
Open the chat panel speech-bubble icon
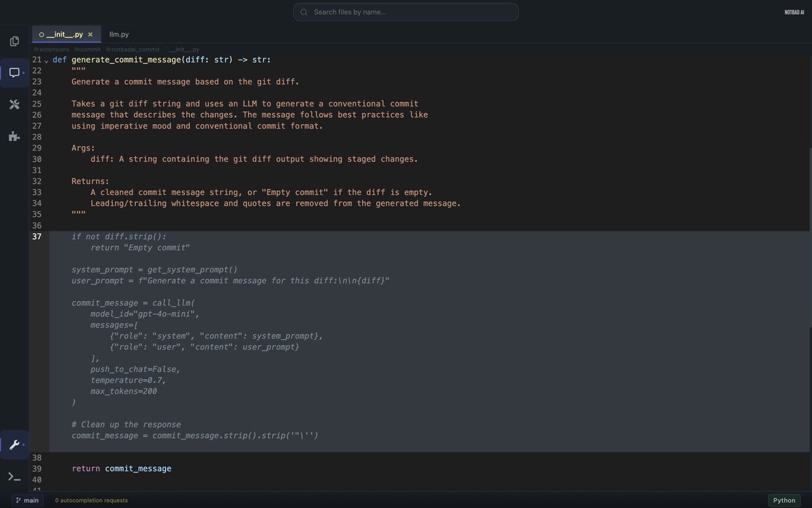click(x=14, y=72)
